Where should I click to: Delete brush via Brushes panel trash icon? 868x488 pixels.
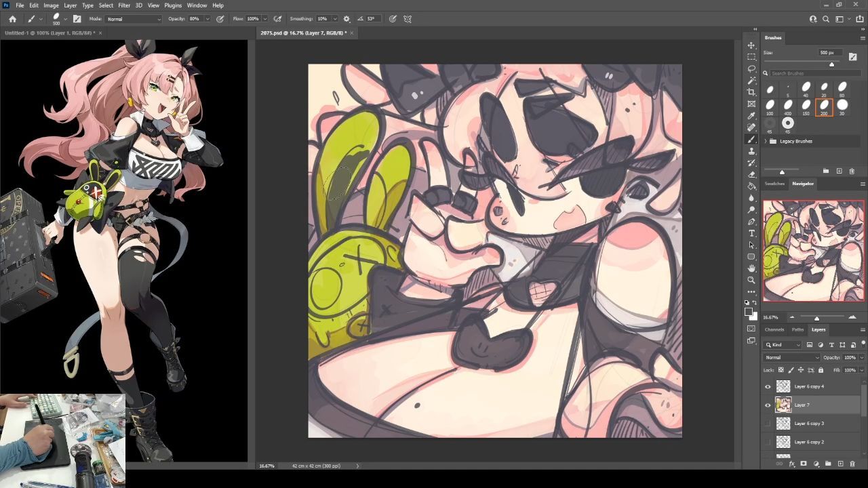coord(852,171)
